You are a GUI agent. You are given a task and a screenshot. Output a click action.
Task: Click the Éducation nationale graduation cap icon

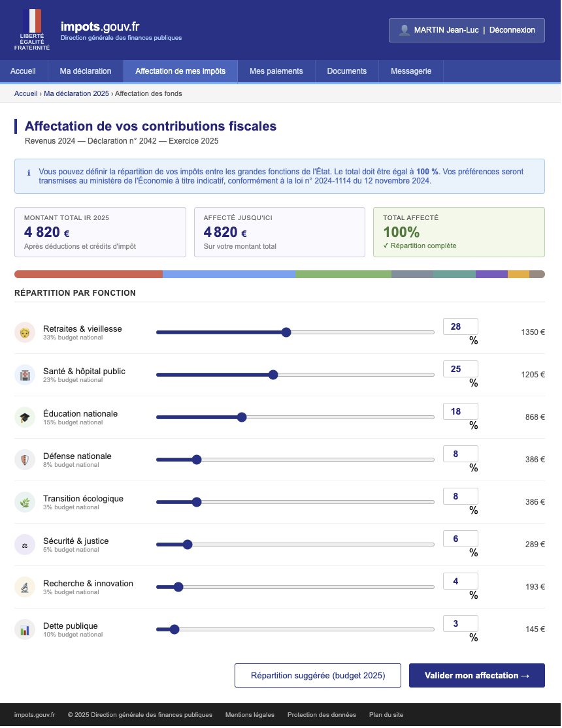click(25, 417)
